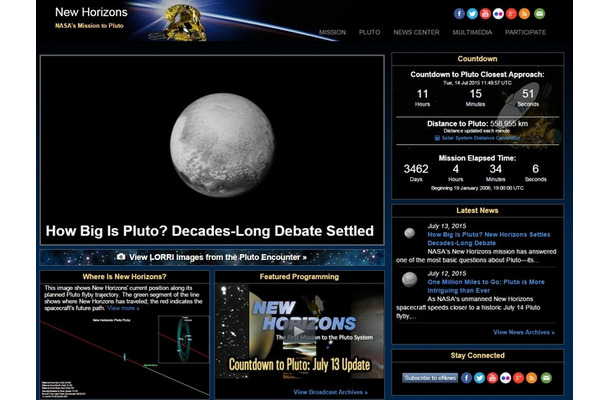610x400 pixels.
Task: Open the July 12 news Pluto thumbnail
Action: pos(409,279)
